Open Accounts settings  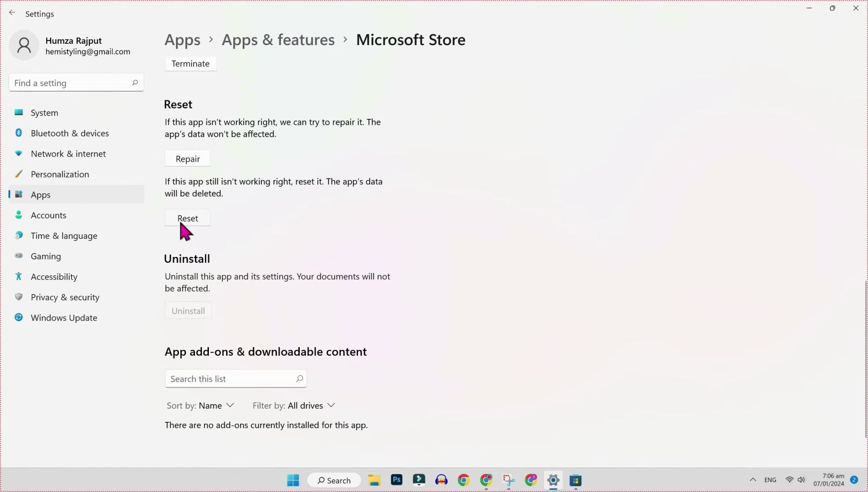[76, 215]
